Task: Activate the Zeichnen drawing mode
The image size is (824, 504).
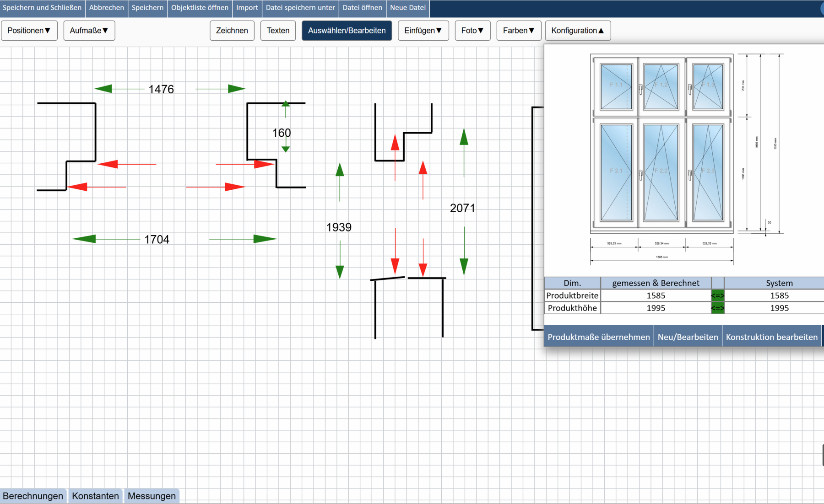Action: (232, 31)
